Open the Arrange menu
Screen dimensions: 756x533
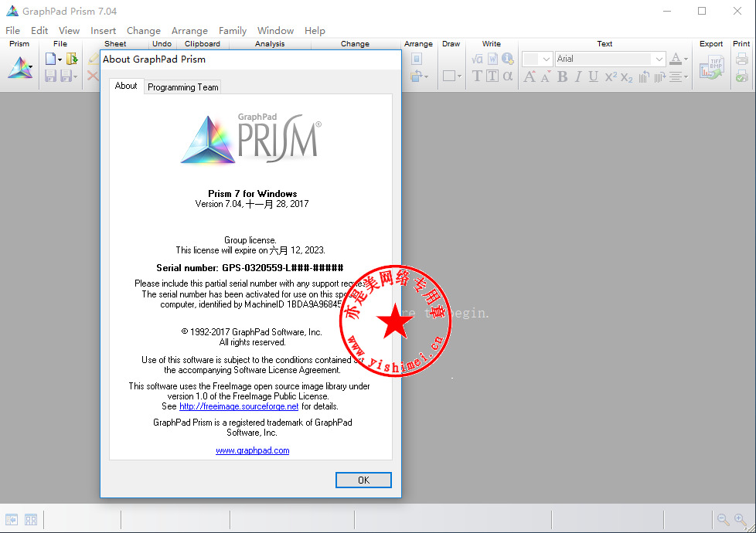click(189, 31)
